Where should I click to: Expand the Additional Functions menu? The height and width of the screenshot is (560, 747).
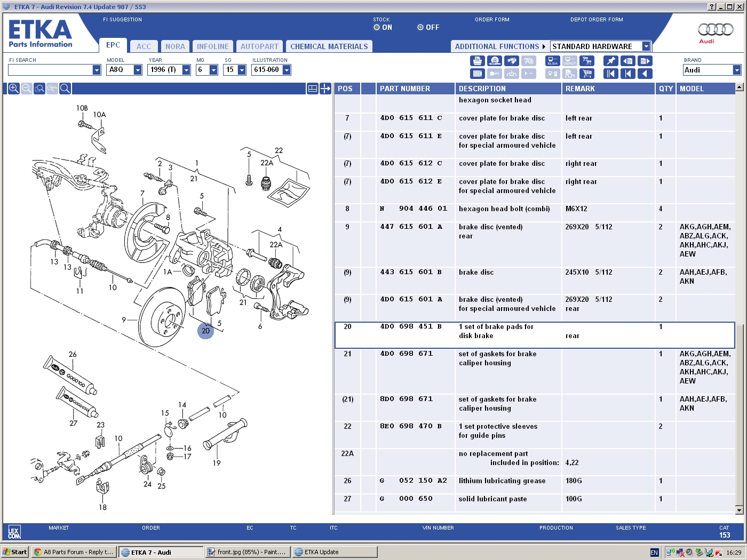pos(500,46)
